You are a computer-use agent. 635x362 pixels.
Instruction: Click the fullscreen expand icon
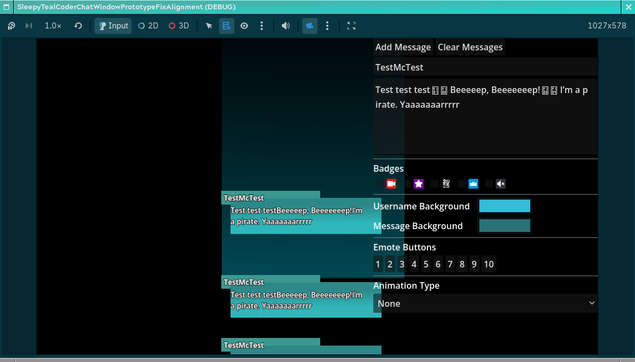tap(351, 26)
